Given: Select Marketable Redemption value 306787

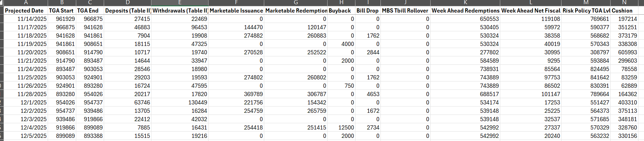Looking at the screenshot, I should tap(296, 94).
